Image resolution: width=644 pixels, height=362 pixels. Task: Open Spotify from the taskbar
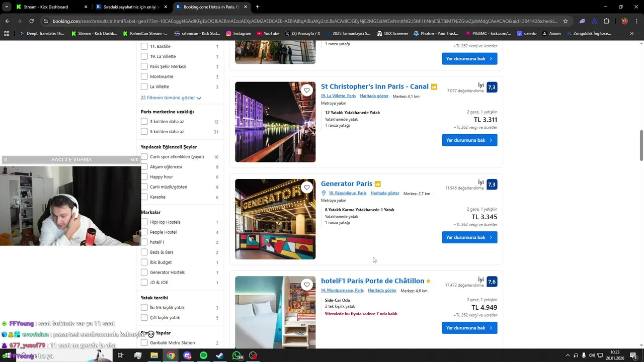(203, 355)
